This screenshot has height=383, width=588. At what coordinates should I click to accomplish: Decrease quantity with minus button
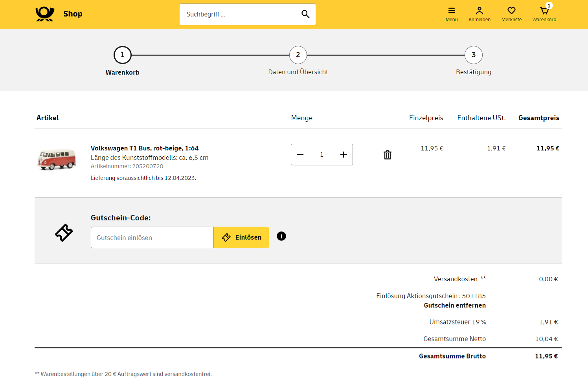(x=300, y=155)
